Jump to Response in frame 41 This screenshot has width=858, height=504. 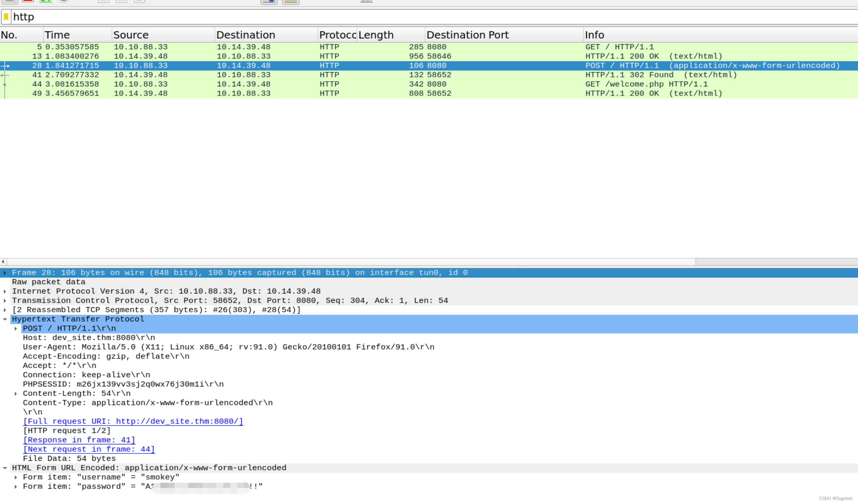pyautogui.click(x=79, y=440)
